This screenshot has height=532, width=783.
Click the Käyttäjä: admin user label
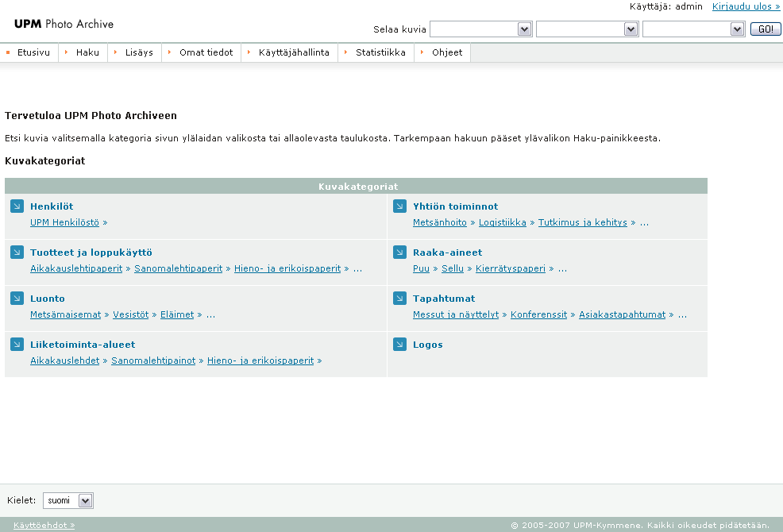[665, 6]
